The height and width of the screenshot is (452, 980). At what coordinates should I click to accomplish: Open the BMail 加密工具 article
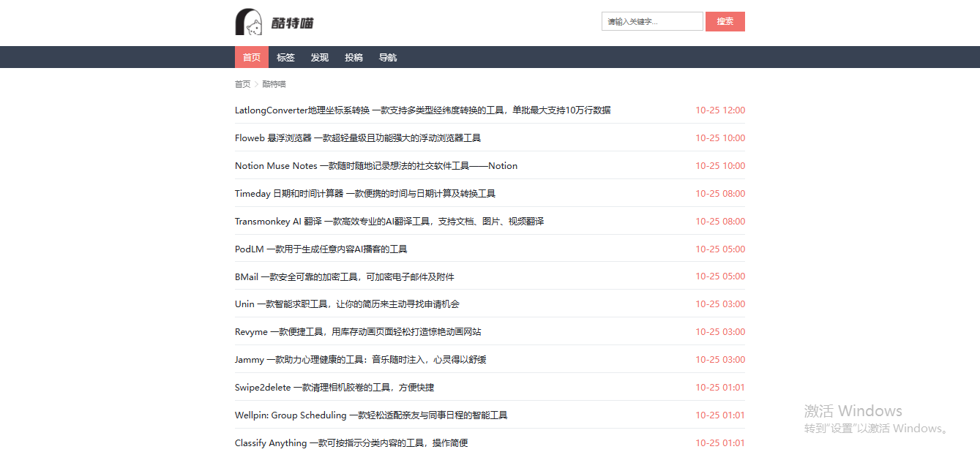(345, 277)
